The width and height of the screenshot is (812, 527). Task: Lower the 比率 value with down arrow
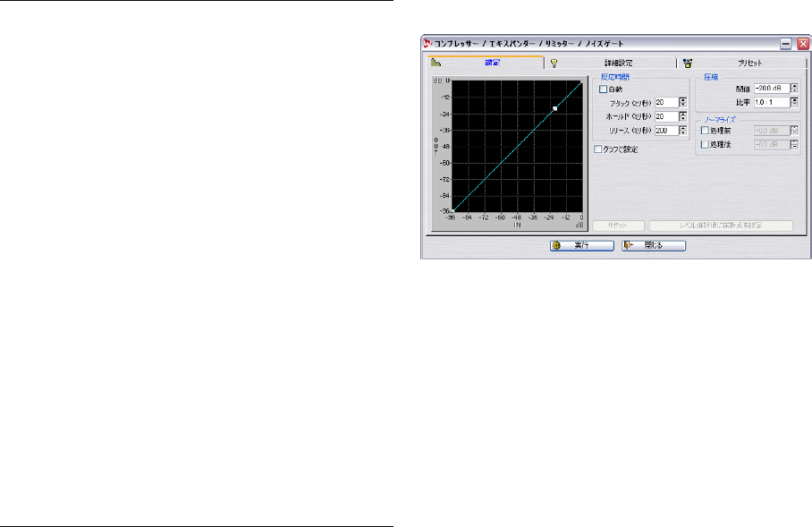tap(794, 106)
